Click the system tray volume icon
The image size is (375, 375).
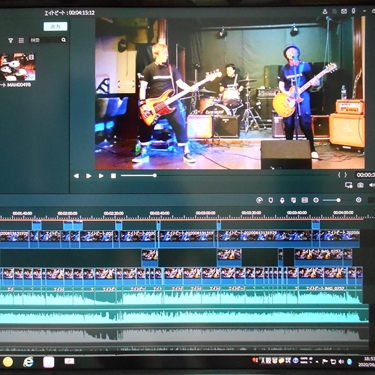pos(341,362)
